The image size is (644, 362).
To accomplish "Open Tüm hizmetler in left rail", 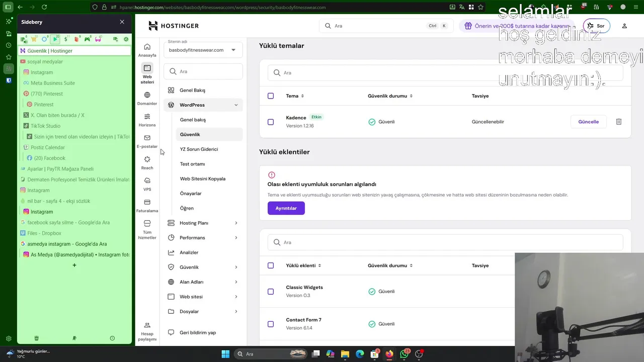I will [x=147, y=230].
